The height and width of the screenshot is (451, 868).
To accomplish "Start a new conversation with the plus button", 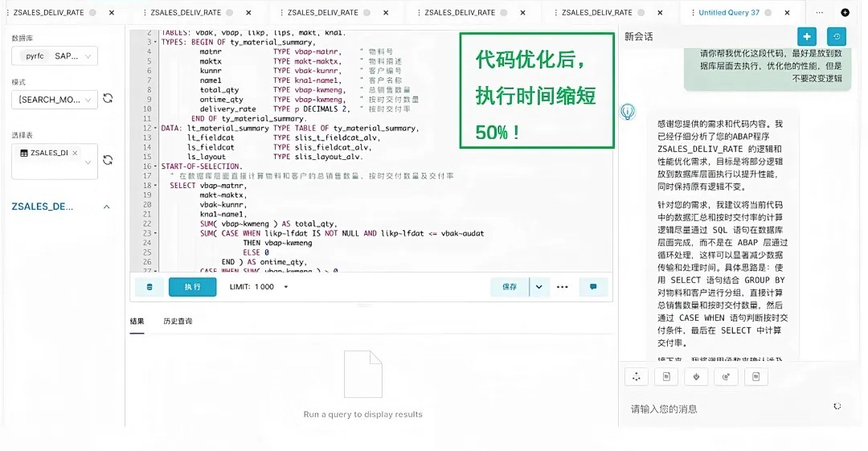I will coord(807,37).
